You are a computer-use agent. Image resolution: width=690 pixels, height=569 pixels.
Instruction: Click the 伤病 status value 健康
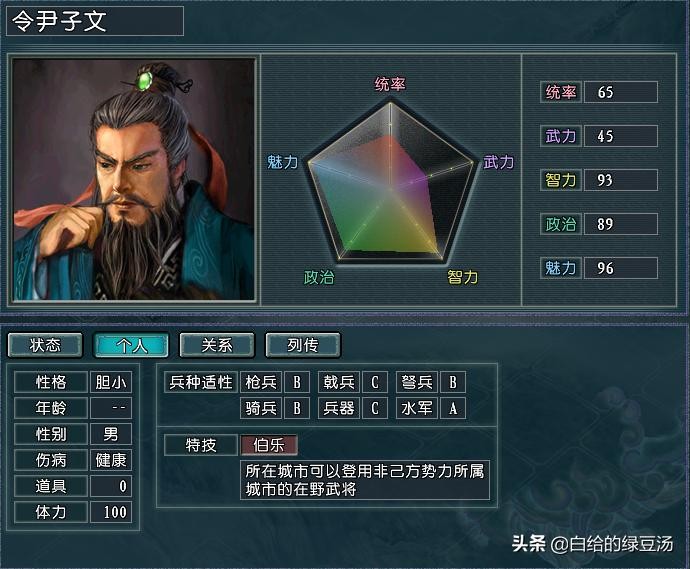111,460
